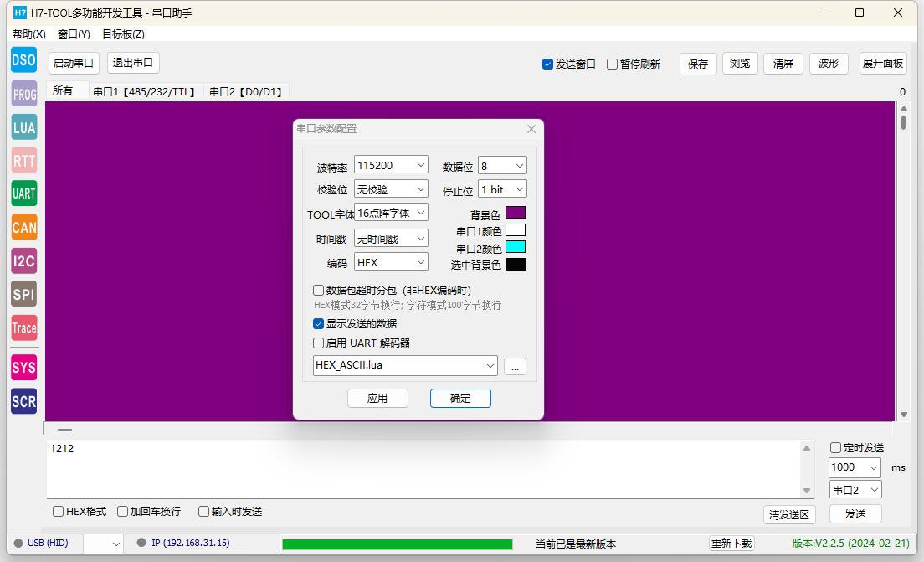Screen dimensions: 924x562
Task: Pick the 选中背景色 black swatch
Action: (x=516, y=264)
